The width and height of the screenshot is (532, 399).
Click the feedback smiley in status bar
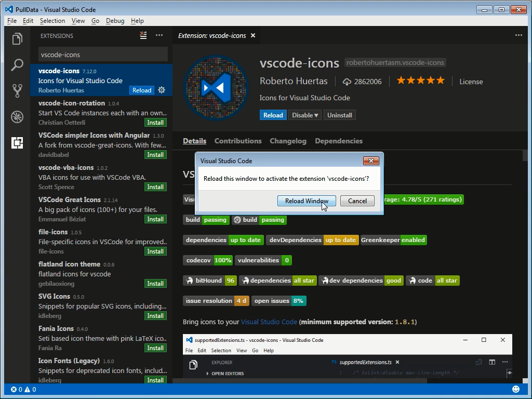point(516,389)
